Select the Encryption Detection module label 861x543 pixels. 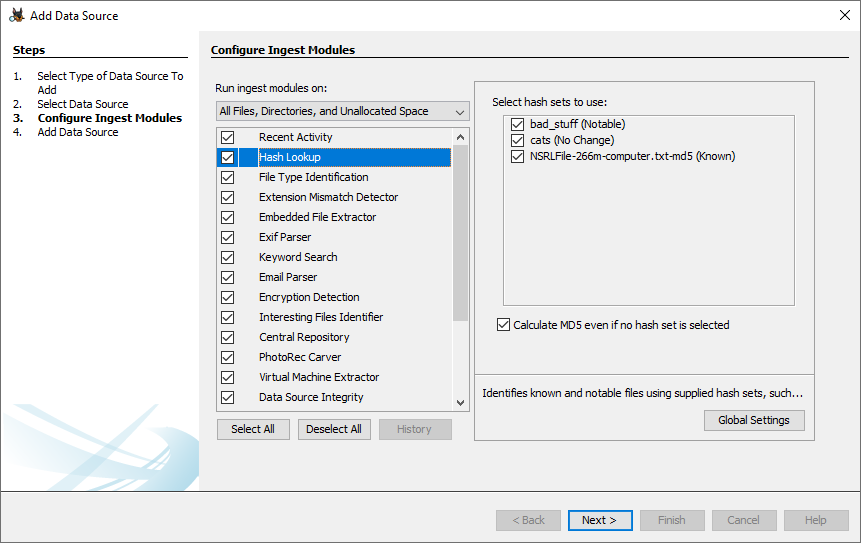309,297
